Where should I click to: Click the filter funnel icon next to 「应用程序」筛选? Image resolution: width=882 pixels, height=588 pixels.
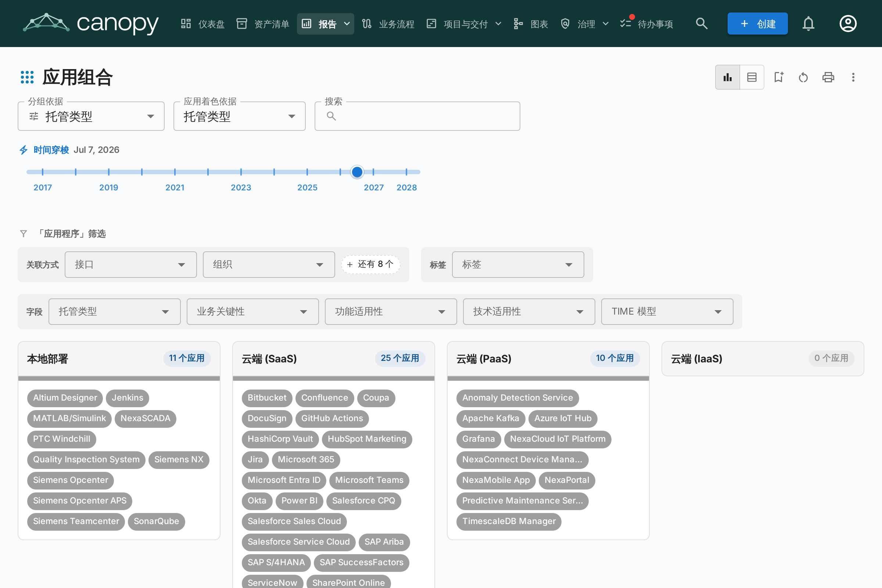pyautogui.click(x=23, y=234)
